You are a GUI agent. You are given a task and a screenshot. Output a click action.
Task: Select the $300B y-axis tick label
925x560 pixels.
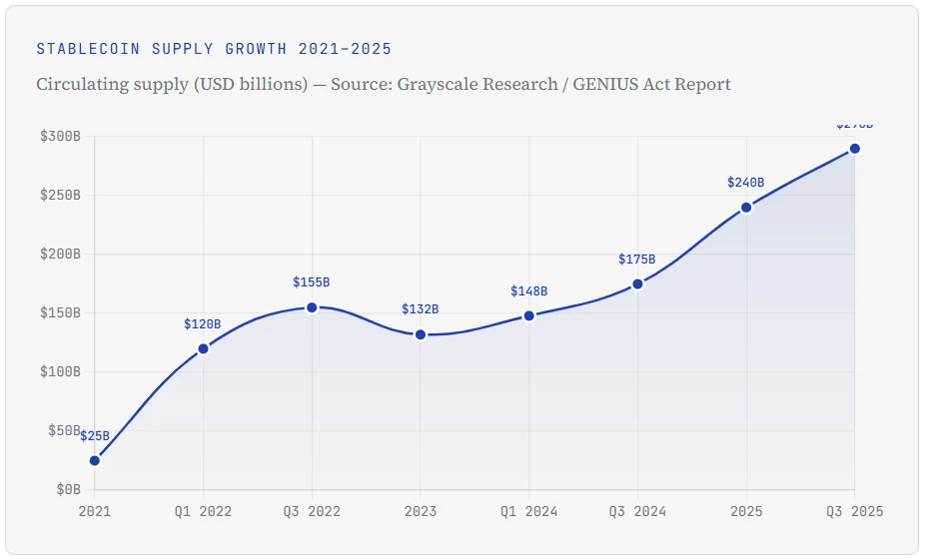click(59, 136)
